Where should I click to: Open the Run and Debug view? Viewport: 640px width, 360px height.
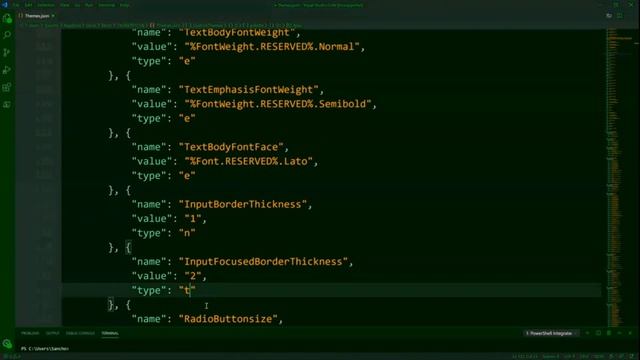click(7, 70)
